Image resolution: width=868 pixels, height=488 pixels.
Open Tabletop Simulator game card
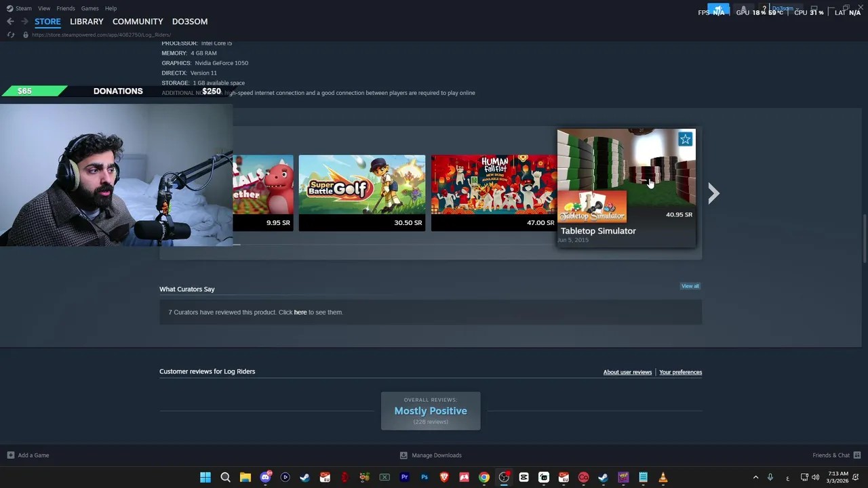627,188
